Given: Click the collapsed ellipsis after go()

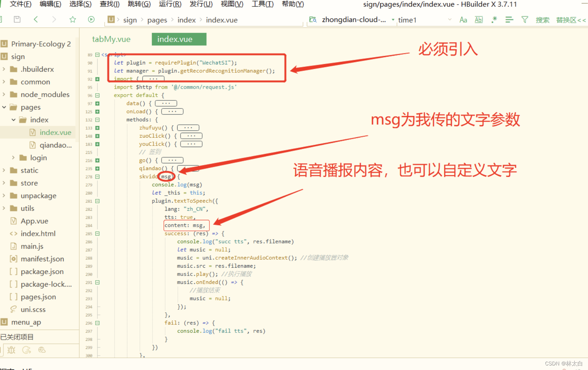Looking at the screenshot, I should [x=172, y=160].
